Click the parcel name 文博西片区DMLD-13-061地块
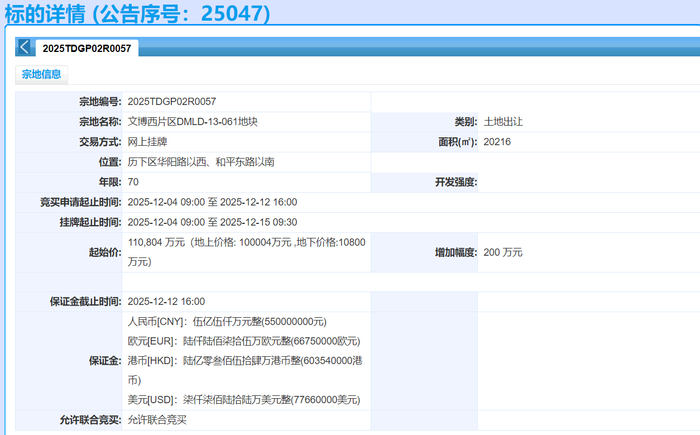This screenshot has height=435, width=700. coord(193,121)
